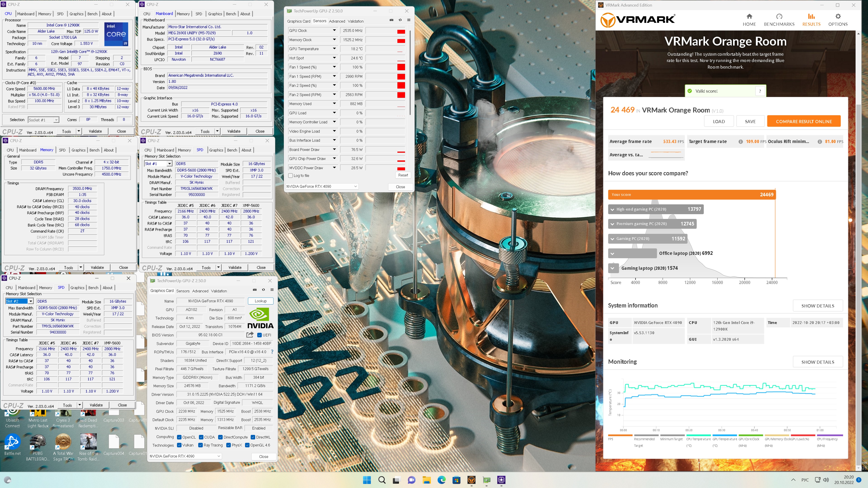The width and height of the screenshot is (868, 488).
Task: Open GPU Clock sensor dropdown arrow
Action: [334, 30]
